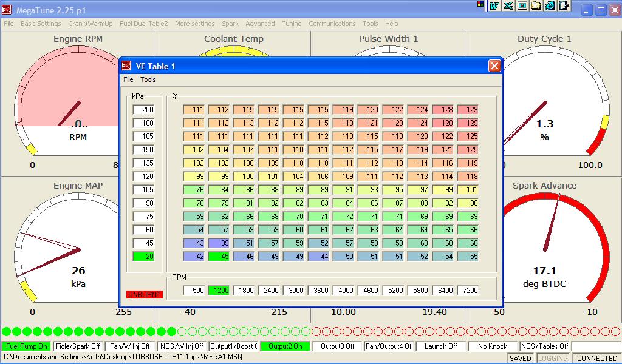622x364 pixels.
Task: Open the VE Table Tools menu
Action: pos(148,79)
